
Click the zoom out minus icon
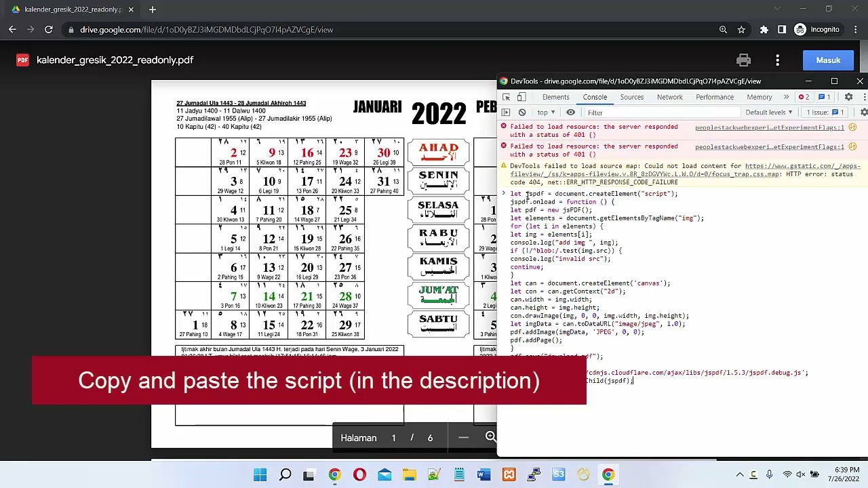(463, 438)
